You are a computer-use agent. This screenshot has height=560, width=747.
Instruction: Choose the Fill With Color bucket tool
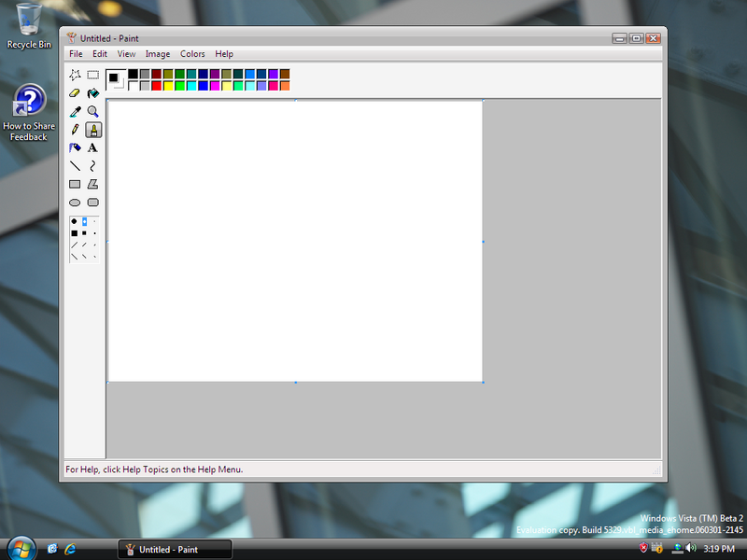click(92, 93)
